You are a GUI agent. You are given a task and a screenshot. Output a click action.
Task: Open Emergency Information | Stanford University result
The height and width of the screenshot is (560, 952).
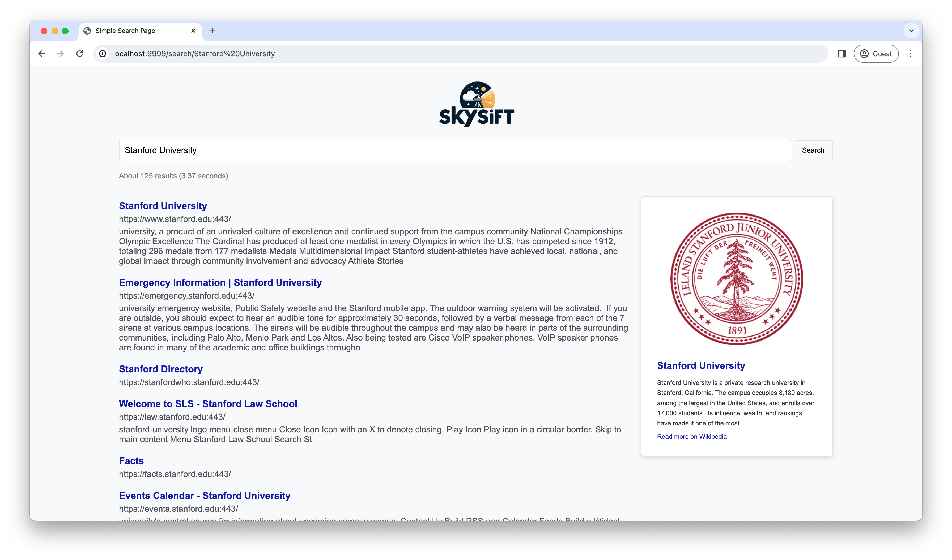point(220,283)
